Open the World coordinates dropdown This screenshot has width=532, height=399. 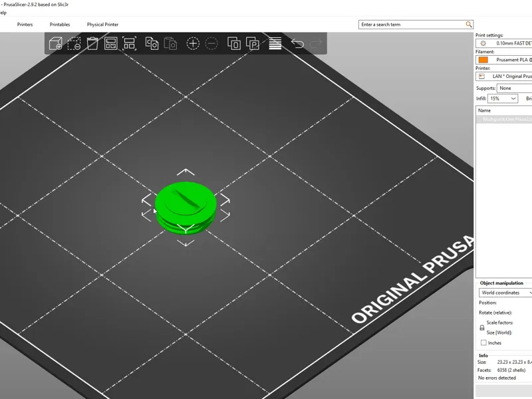[x=505, y=293]
